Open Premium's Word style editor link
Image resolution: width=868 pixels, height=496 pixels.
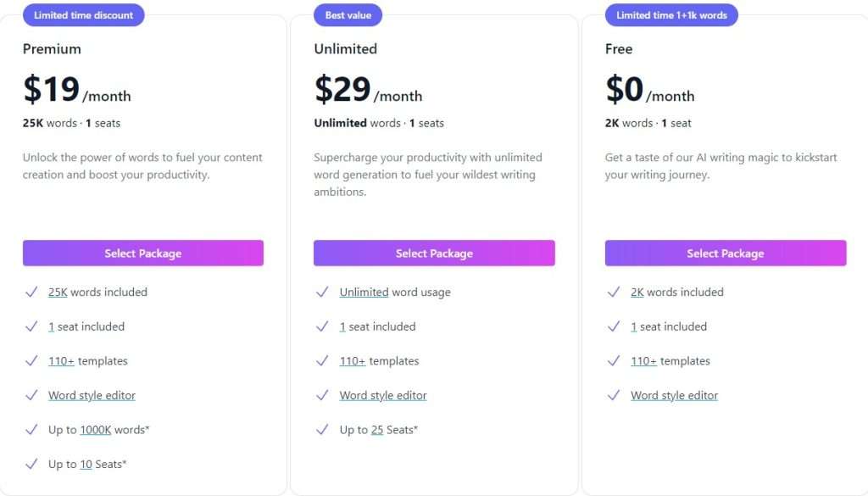click(92, 396)
